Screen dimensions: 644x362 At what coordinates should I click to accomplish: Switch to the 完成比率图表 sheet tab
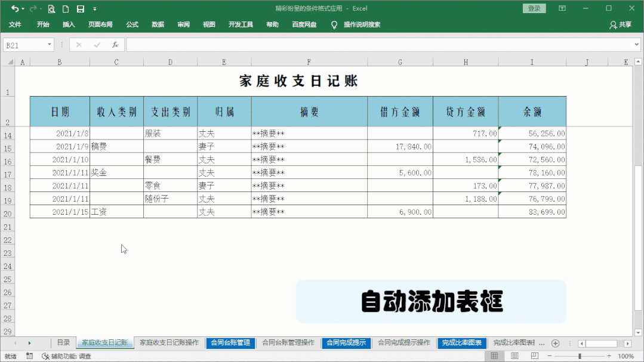coord(461,343)
